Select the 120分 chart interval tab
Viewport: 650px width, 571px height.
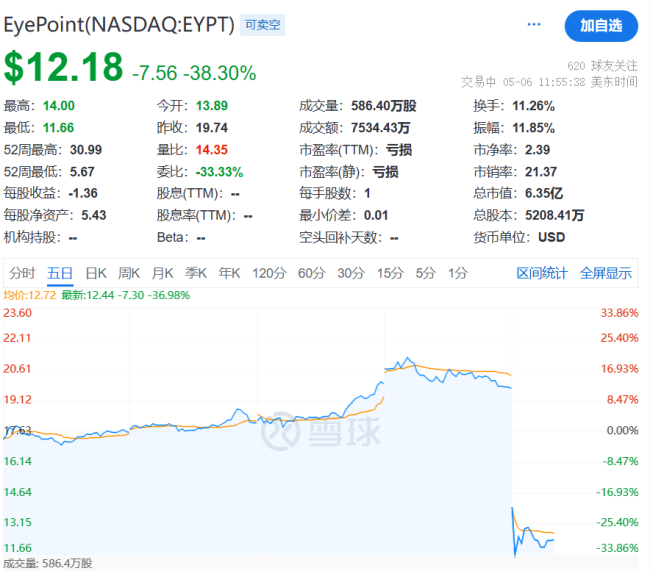point(269,273)
